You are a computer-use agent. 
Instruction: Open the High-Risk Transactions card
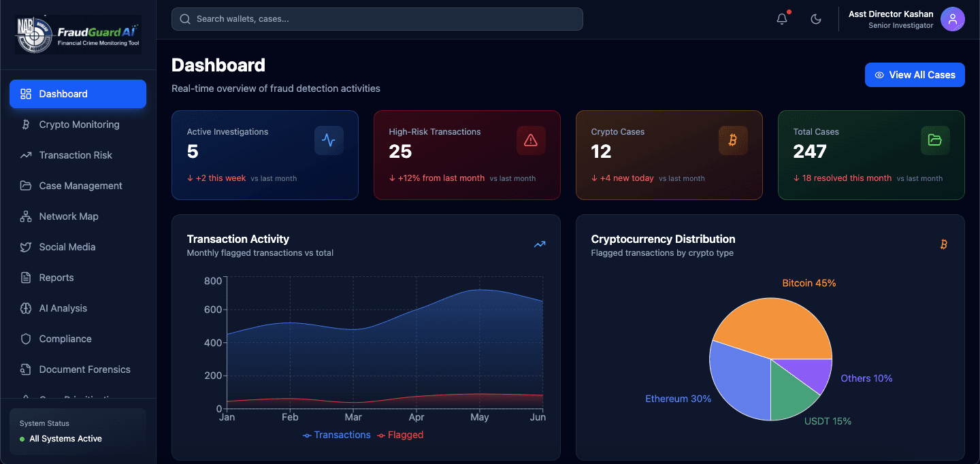tap(467, 155)
